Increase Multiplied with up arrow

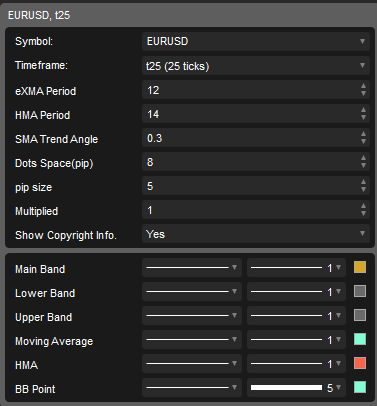pyautogui.click(x=363, y=206)
